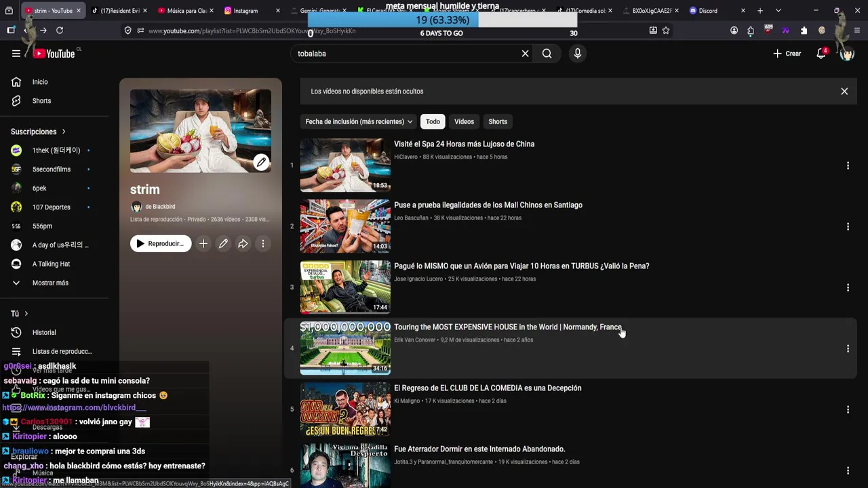The height and width of the screenshot is (488, 868).
Task: Click the search magnifier button
Action: coord(547,54)
